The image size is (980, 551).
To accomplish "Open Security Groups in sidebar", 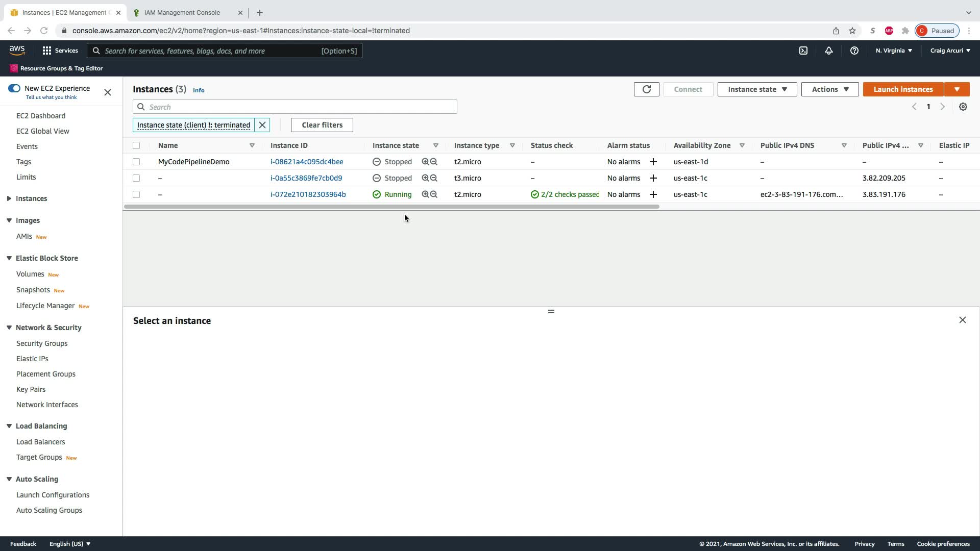I will click(x=42, y=343).
